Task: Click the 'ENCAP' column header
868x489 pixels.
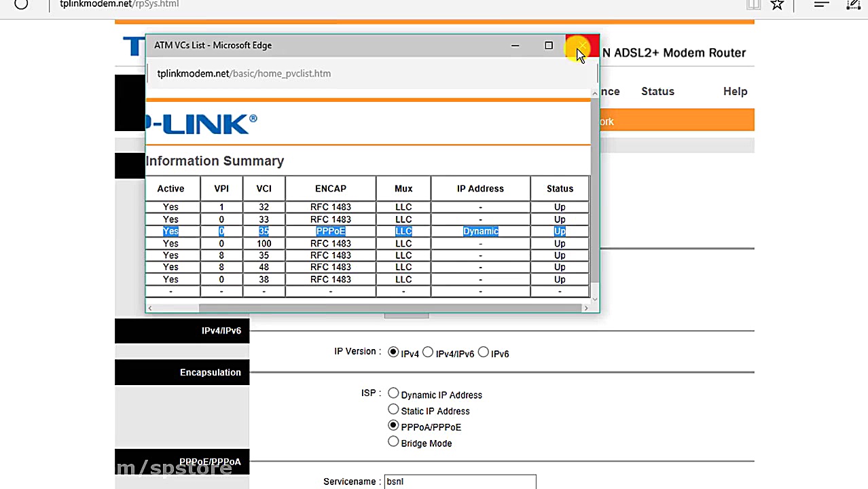Action: point(331,189)
